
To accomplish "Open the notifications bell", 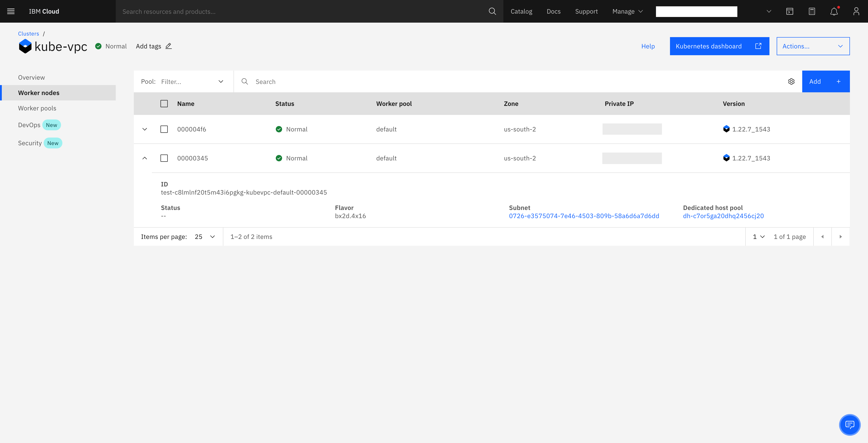I will (x=834, y=11).
